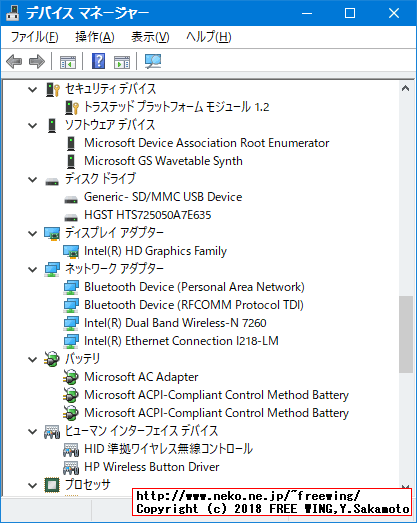Click the ネットワーク アダプター category icon
This screenshot has width=417, height=523.
[52, 270]
